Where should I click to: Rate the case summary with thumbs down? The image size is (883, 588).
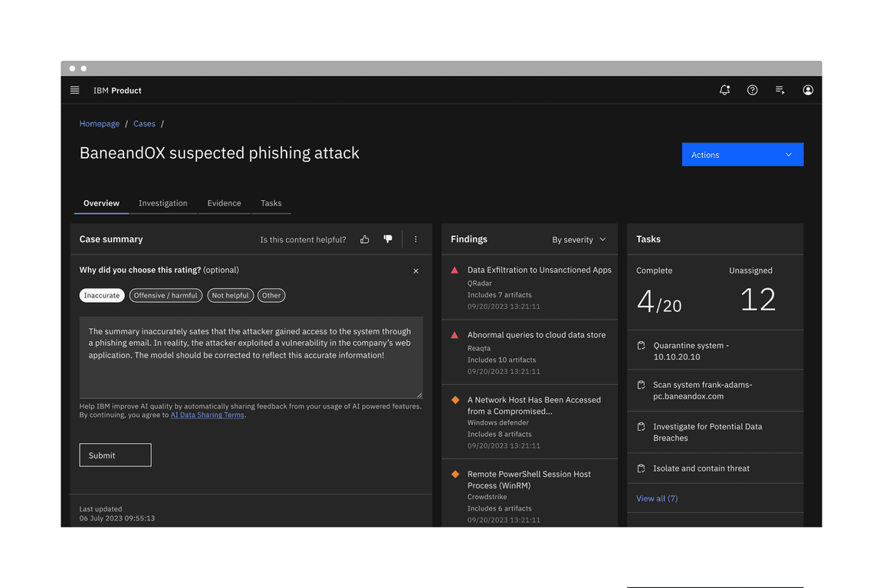[388, 238]
